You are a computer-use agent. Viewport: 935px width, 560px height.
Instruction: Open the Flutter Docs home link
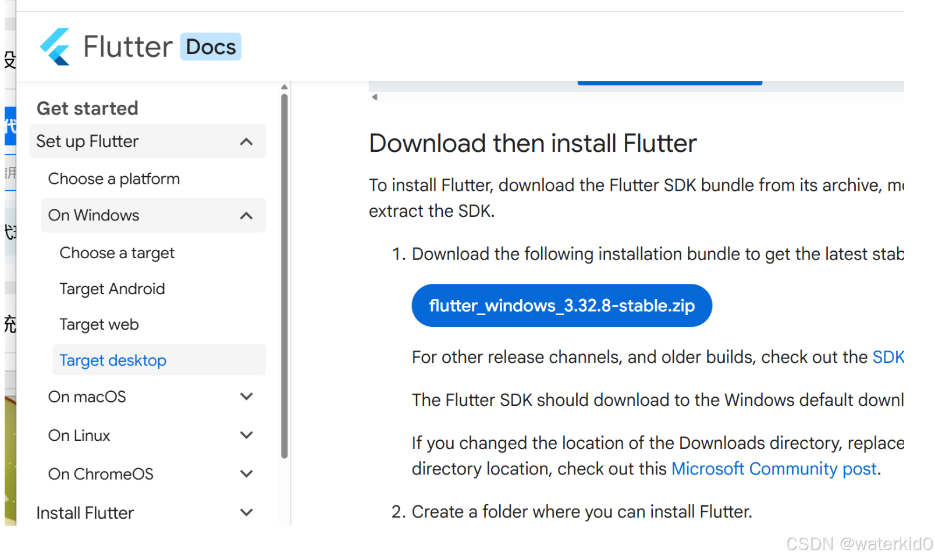tap(140, 47)
